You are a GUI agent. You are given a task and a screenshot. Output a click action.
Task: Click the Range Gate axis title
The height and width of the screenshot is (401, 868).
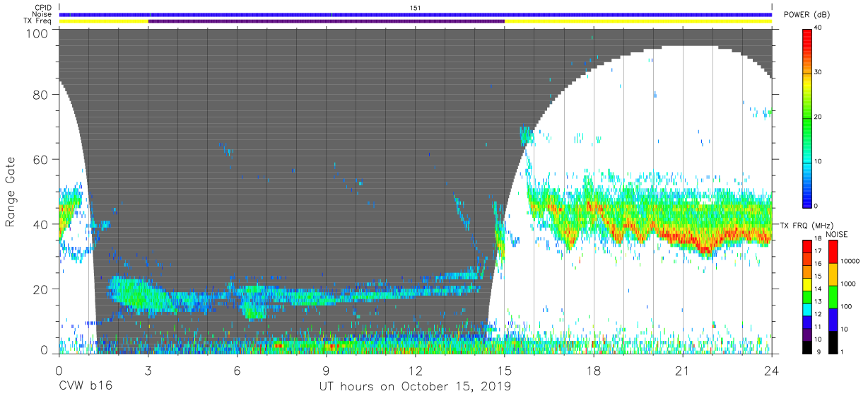pos(10,190)
